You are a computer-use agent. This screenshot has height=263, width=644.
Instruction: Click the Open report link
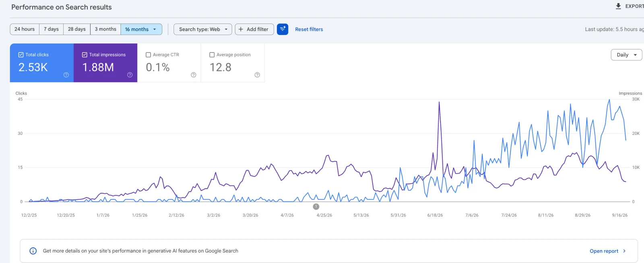(604, 251)
